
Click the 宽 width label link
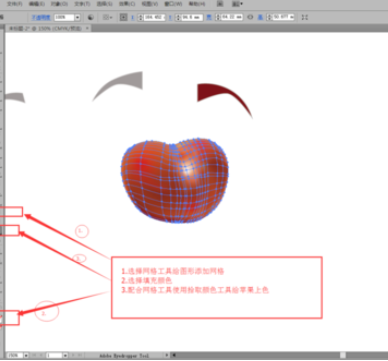(209, 17)
